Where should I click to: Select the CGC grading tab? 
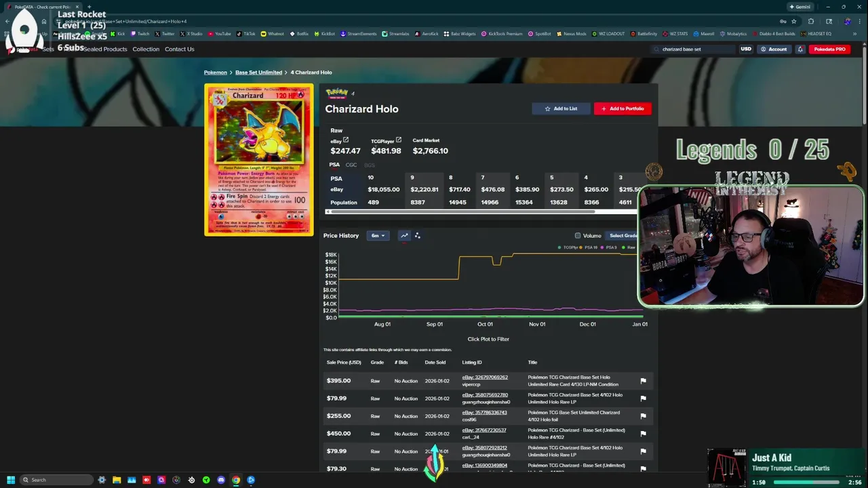pos(351,165)
